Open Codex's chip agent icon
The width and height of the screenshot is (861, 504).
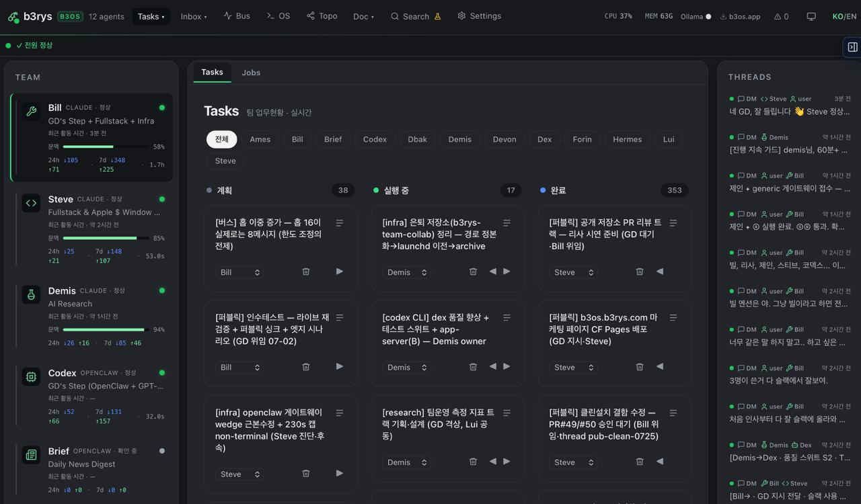coord(31,376)
